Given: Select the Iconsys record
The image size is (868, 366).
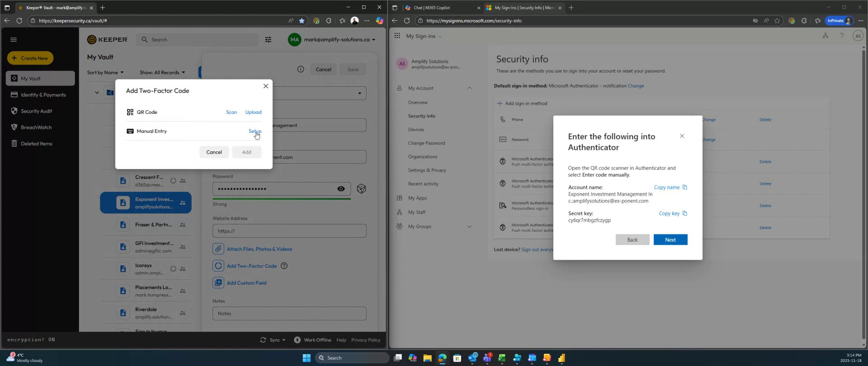Looking at the screenshot, I should [146, 269].
